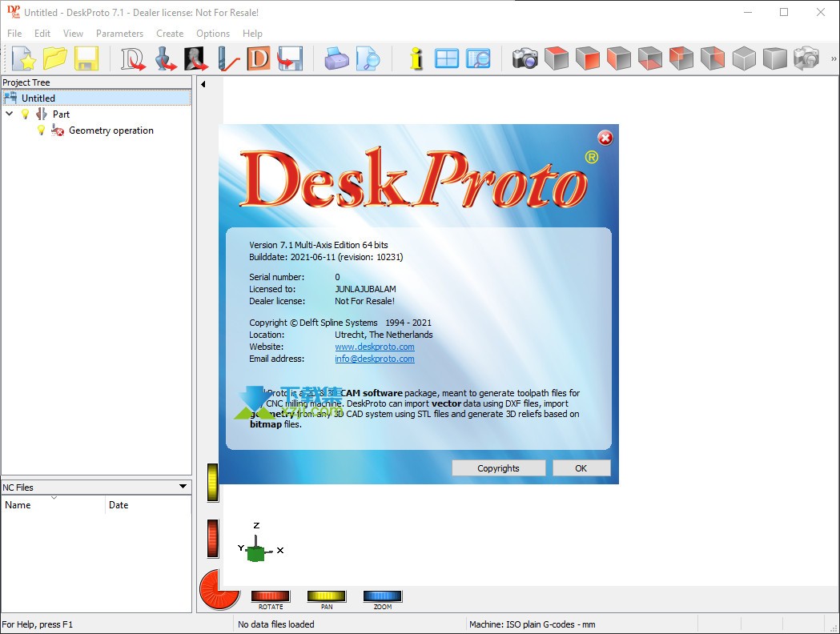
Task: Click the Load Bitmap file icon
Action: [x=196, y=58]
